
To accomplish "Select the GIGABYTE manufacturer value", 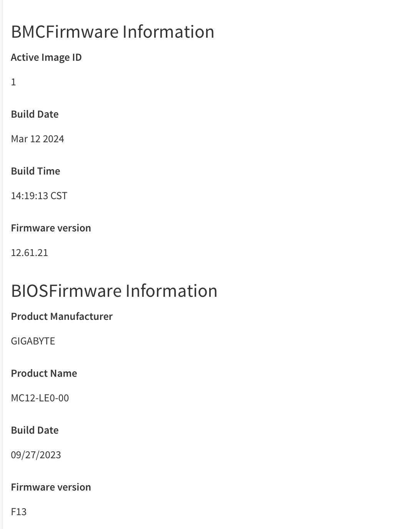I will click(33, 341).
